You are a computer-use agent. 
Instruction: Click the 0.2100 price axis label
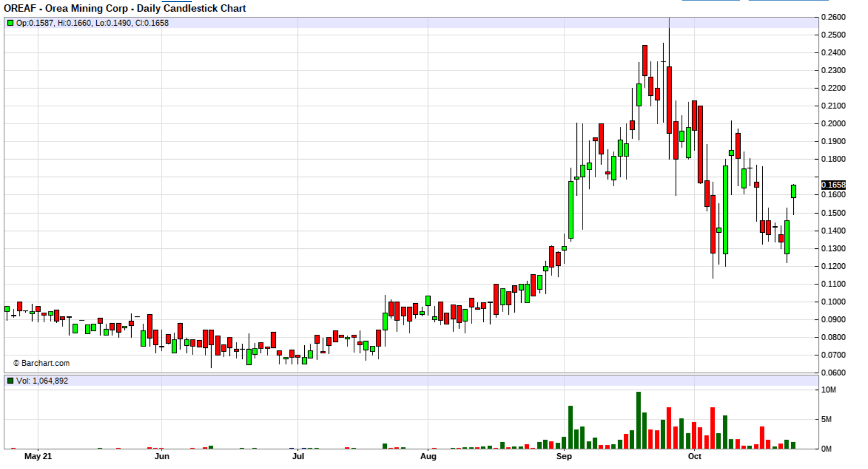point(833,106)
